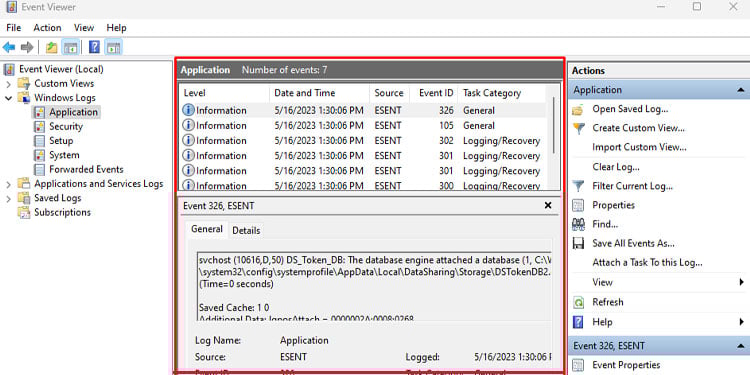Open the Setup log
Viewport: 750px width, 375px height.
click(x=61, y=141)
